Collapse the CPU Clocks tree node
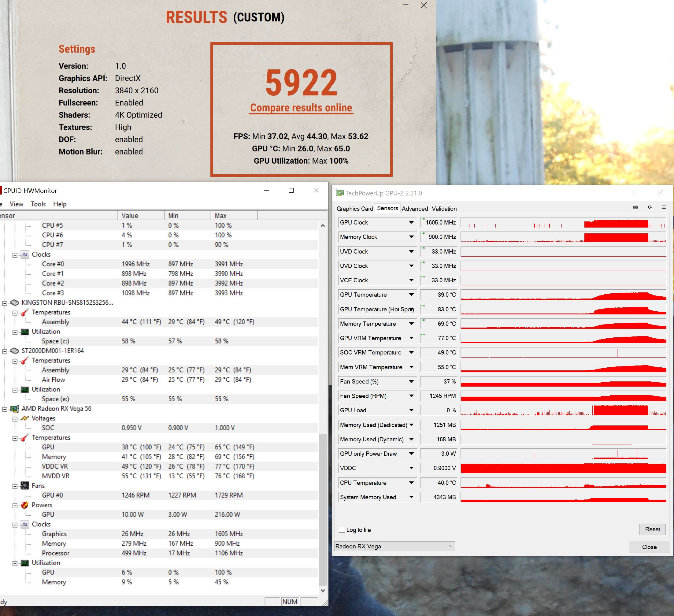The height and width of the screenshot is (616, 674). 15,255
